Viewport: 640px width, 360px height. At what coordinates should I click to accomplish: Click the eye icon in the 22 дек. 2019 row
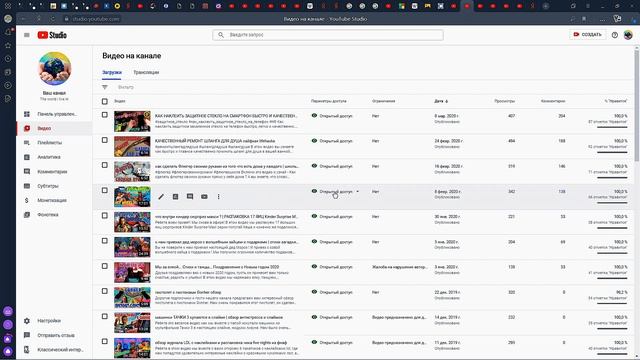click(x=314, y=292)
